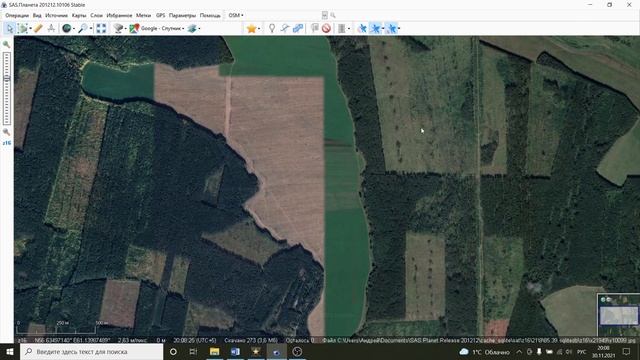Click the РУС language indicator
Screen dimensions: 640x360
click(x=581, y=352)
